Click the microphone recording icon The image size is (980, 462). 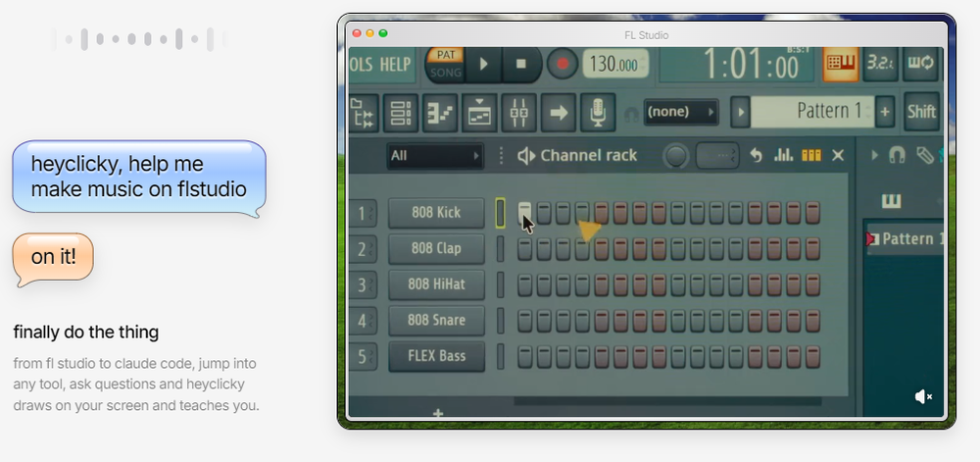pyautogui.click(x=598, y=113)
